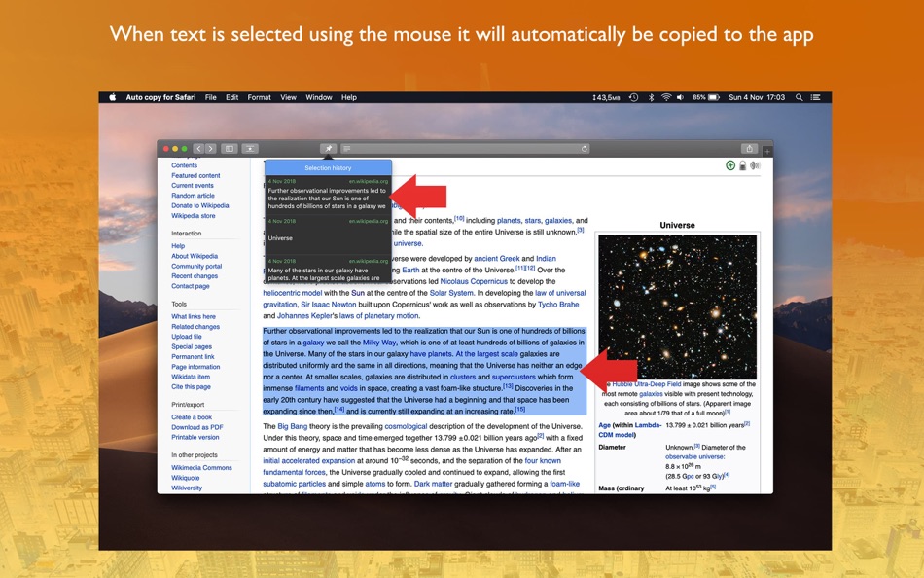
Task: Click the top sites toolbar button
Action: click(x=250, y=149)
